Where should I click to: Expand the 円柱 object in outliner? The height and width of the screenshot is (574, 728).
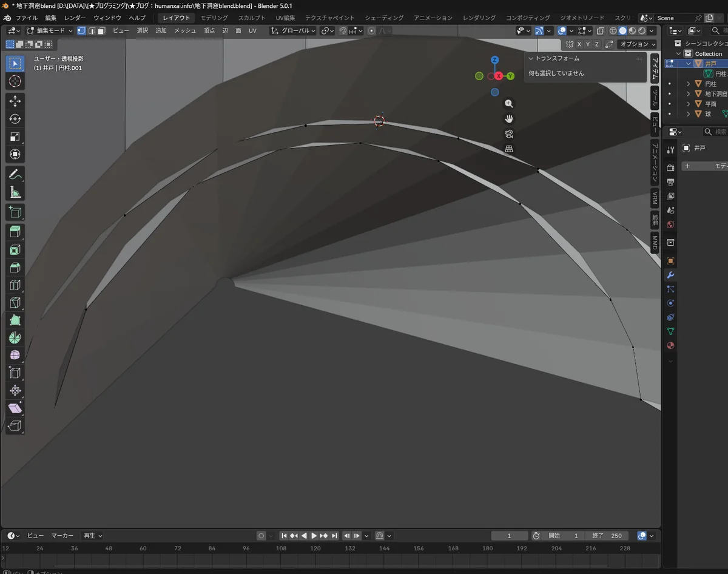tap(688, 84)
